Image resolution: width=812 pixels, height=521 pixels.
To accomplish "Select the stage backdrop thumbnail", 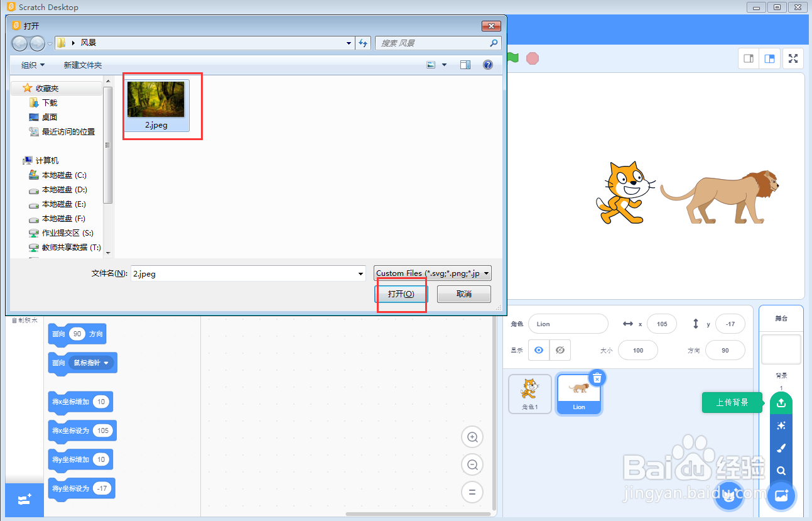I will point(781,349).
